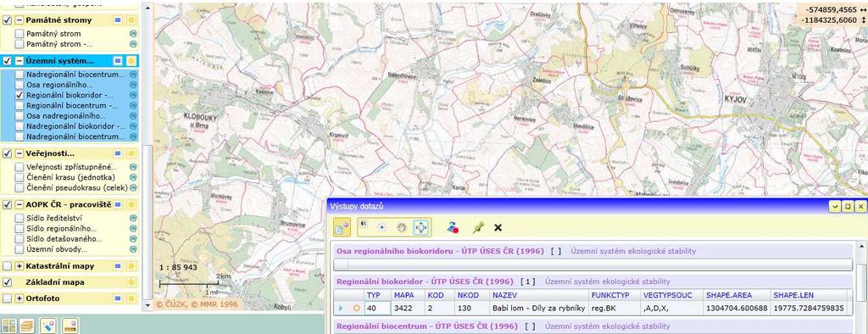Image resolution: width=868 pixels, height=334 pixels.
Task: Click the blue legend icon for Ortofoto group
Action: 118,298
